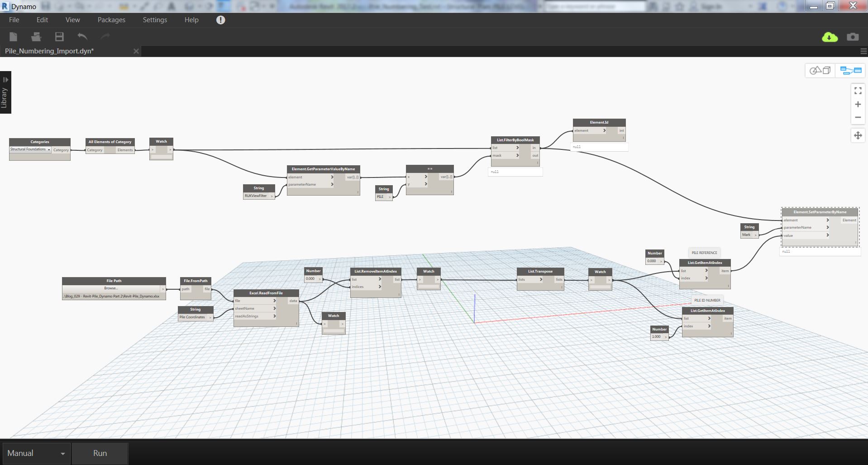868x465 pixels.
Task: Click the notification exclamation icon in the menu bar
Action: [220, 20]
